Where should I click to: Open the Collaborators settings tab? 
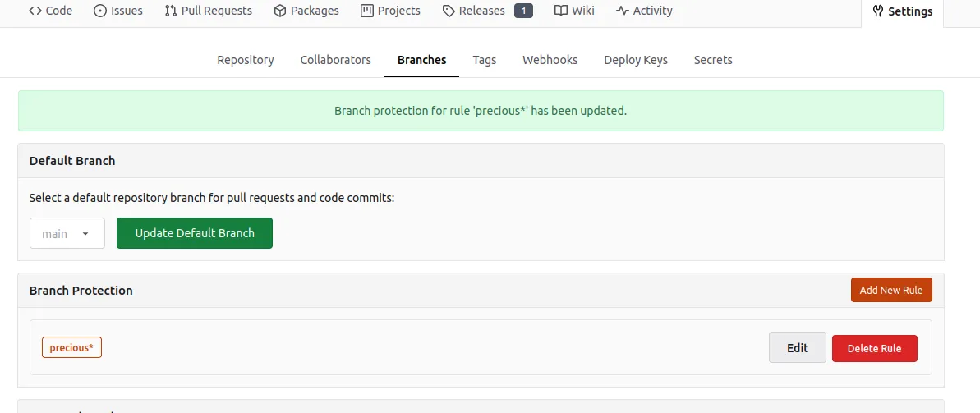tap(336, 60)
